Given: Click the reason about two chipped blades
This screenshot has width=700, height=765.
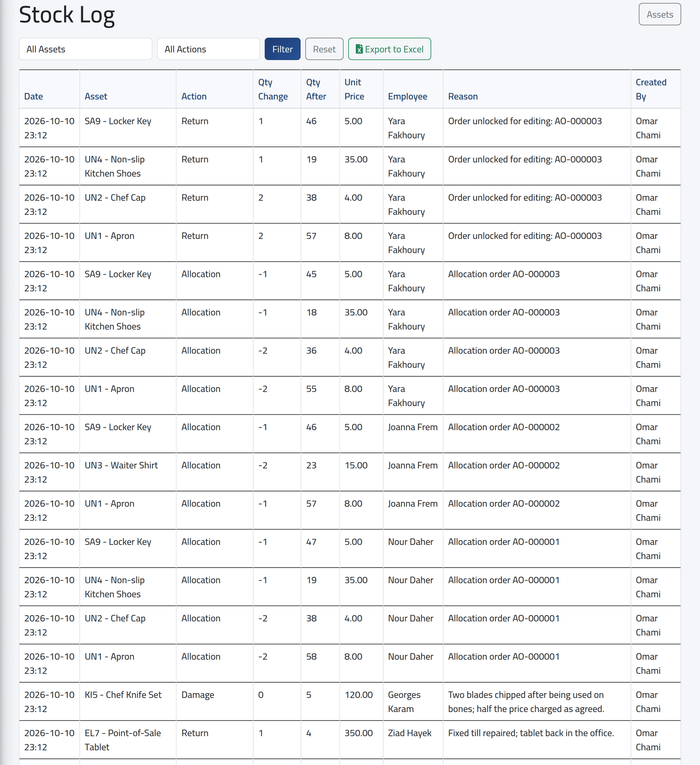Looking at the screenshot, I should [x=537, y=701].
